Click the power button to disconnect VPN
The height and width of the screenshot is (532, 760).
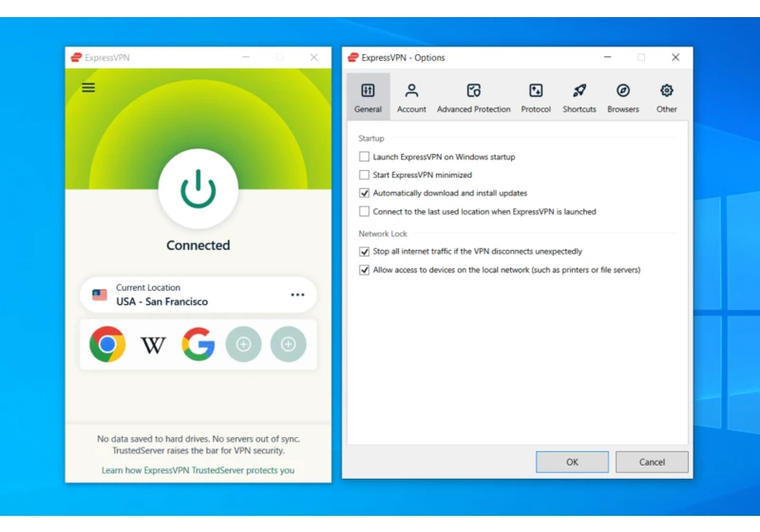[199, 188]
